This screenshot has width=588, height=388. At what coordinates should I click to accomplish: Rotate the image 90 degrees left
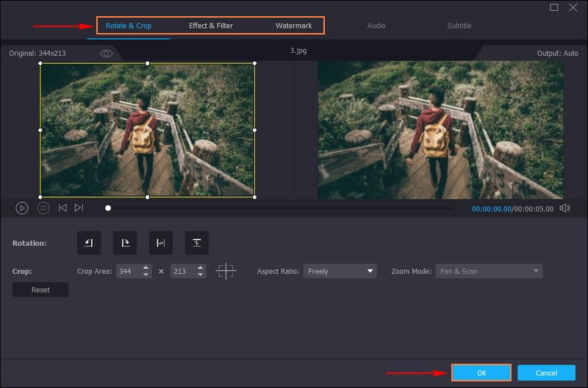point(88,242)
